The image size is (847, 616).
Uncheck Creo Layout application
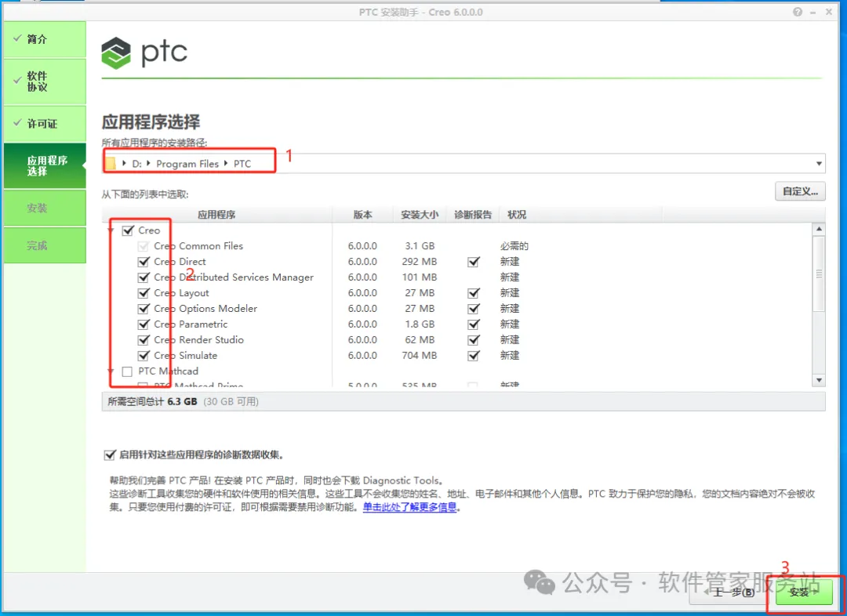[144, 293]
